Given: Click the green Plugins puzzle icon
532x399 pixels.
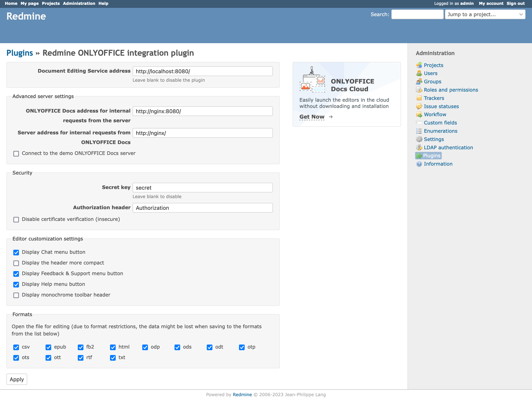Looking at the screenshot, I should [x=419, y=156].
